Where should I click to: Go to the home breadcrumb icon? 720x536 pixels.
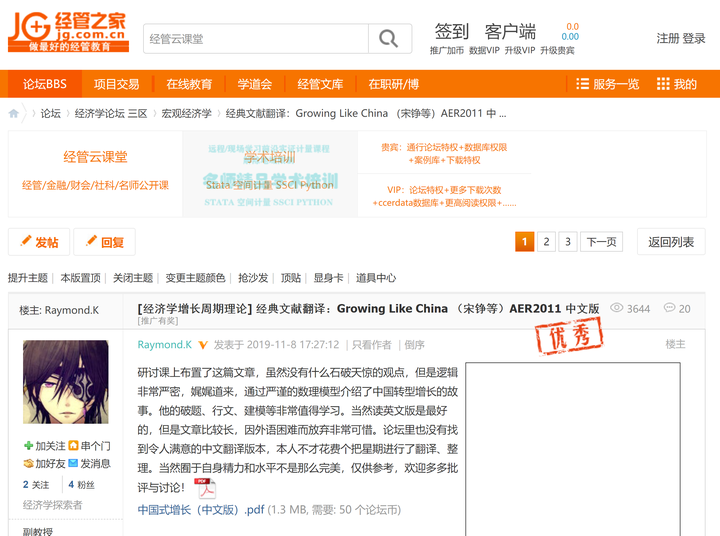14,113
